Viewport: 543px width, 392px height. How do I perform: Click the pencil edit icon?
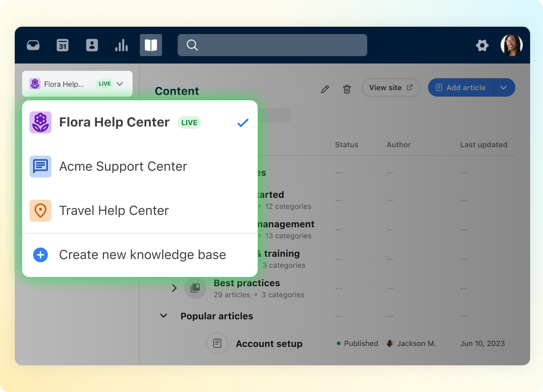tap(325, 89)
